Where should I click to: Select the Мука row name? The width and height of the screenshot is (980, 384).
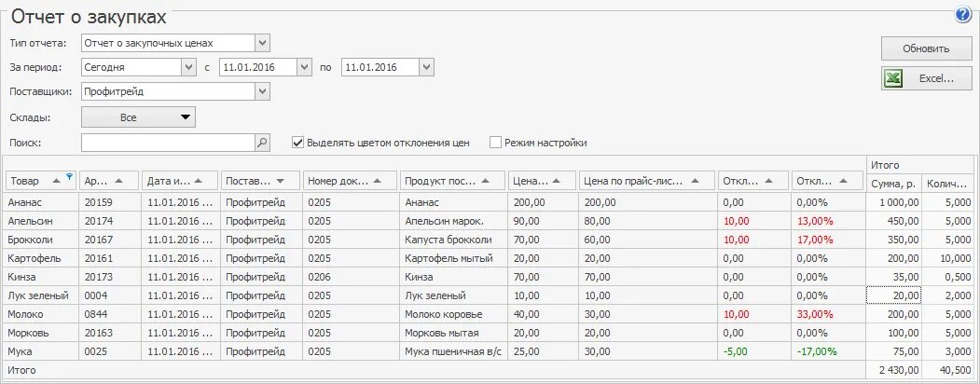(x=20, y=351)
